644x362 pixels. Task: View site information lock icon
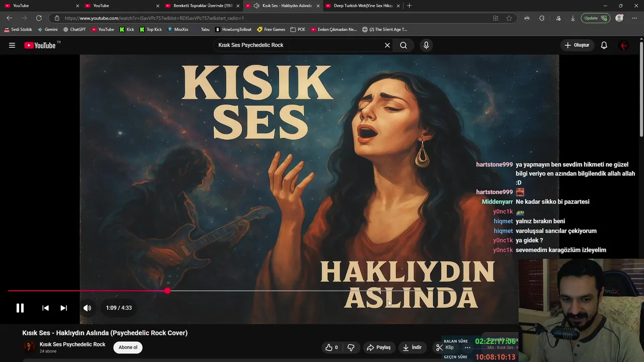click(x=57, y=18)
